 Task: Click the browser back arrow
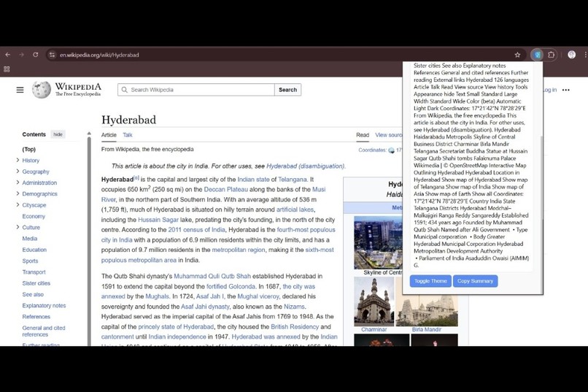point(8,55)
